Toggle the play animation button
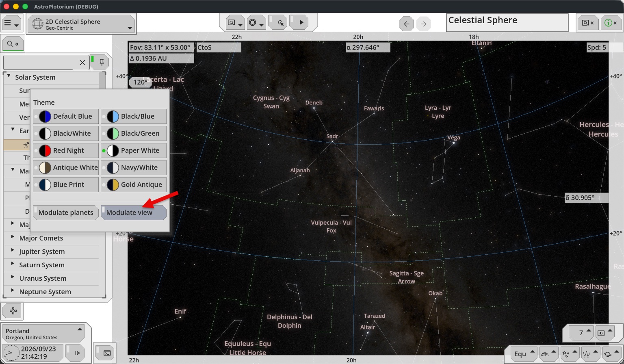This screenshot has height=364, width=624. click(299, 23)
